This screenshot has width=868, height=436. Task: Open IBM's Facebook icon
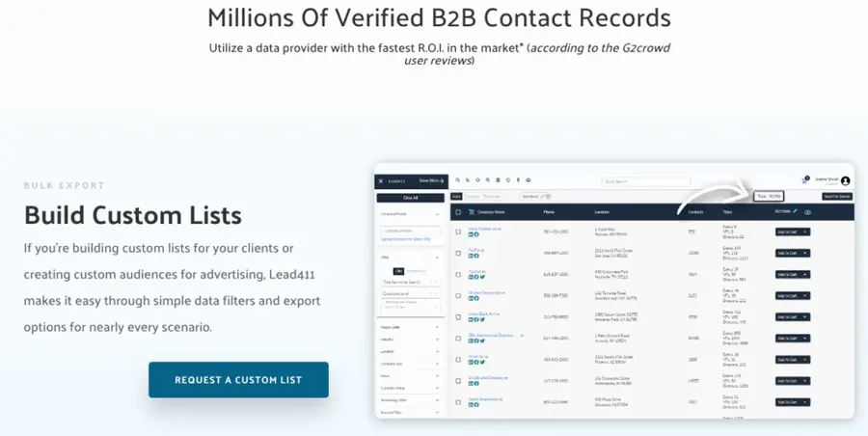(476, 341)
